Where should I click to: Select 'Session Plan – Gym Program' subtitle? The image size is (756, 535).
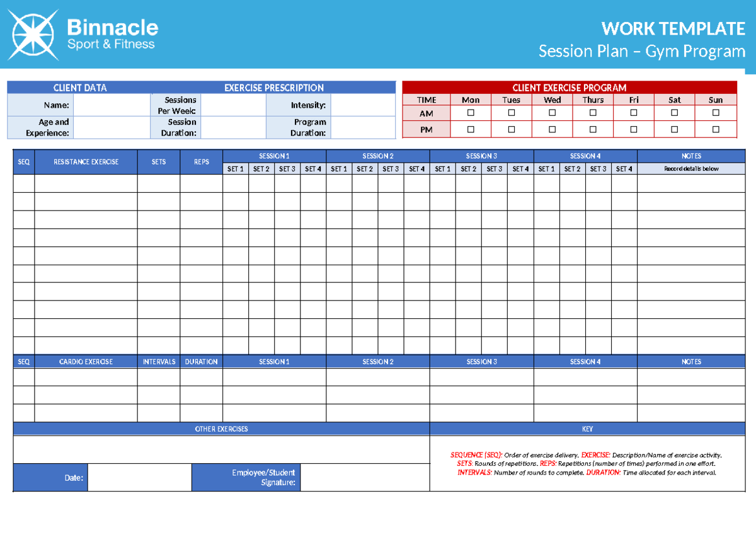coord(642,51)
